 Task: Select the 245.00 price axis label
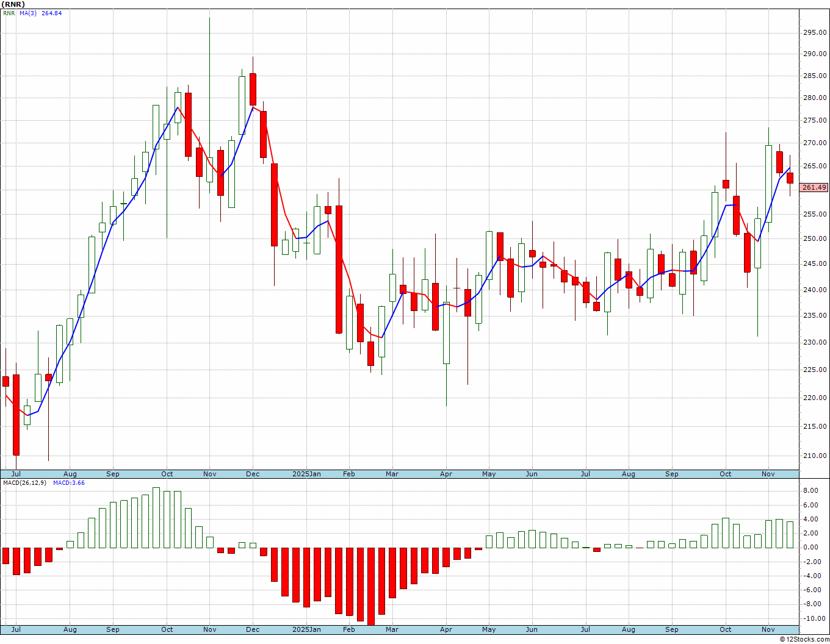click(815, 264)
